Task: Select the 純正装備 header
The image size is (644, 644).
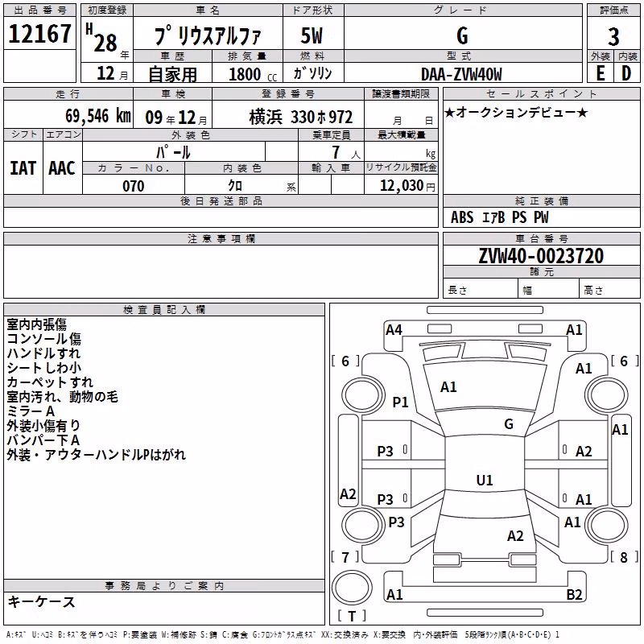Action: click(542, 200)
